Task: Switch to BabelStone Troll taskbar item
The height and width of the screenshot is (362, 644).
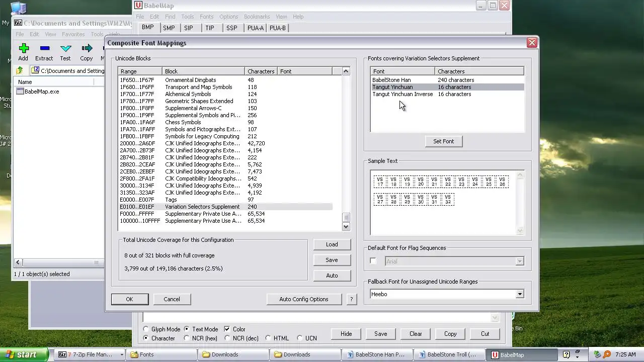Action: pyautogui.click(x=450, y=354)
